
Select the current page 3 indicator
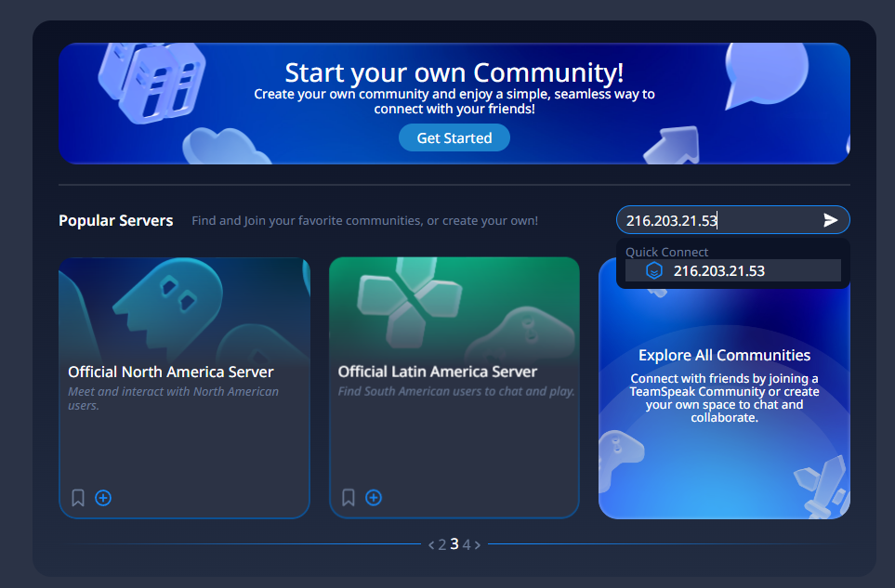point(454,544)
